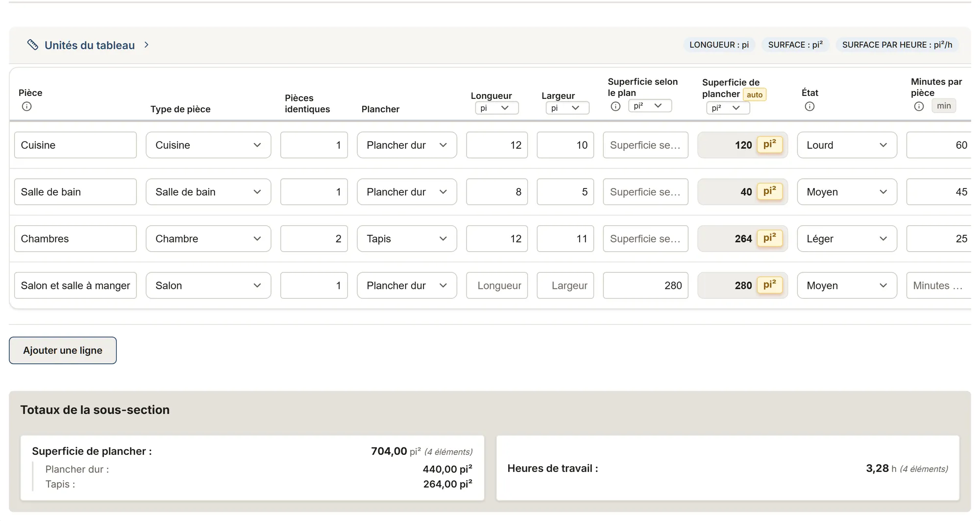Click Minutes par pièce field showing 60
This screenshot has width=980, height=521.
click(938, 145)
